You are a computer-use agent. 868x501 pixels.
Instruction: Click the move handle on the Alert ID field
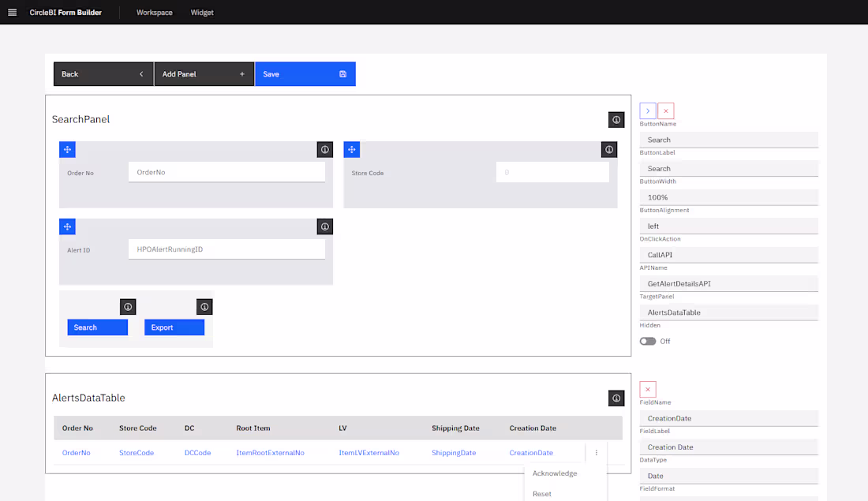pyautogui.click(x=67, y=226)
